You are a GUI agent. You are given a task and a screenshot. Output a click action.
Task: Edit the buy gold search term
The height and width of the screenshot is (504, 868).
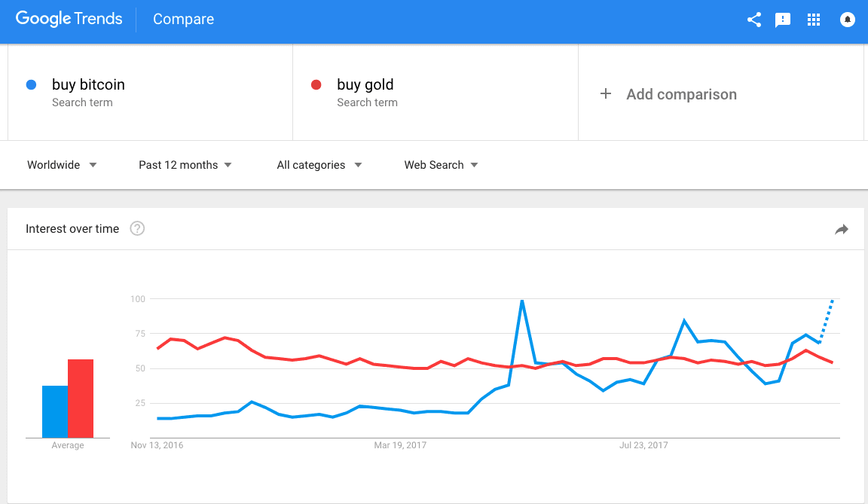tap(365, 84)
